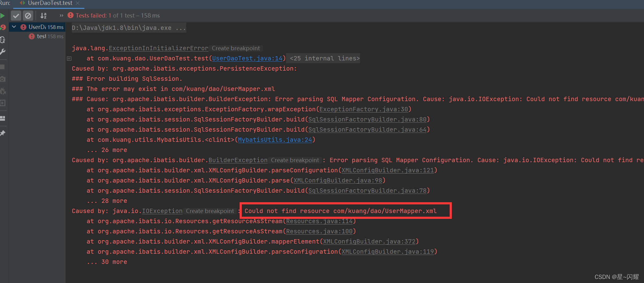Select the failed UserDaoTest root node
Viewport: 644px width, 283px height.
(x=37, y=27)
